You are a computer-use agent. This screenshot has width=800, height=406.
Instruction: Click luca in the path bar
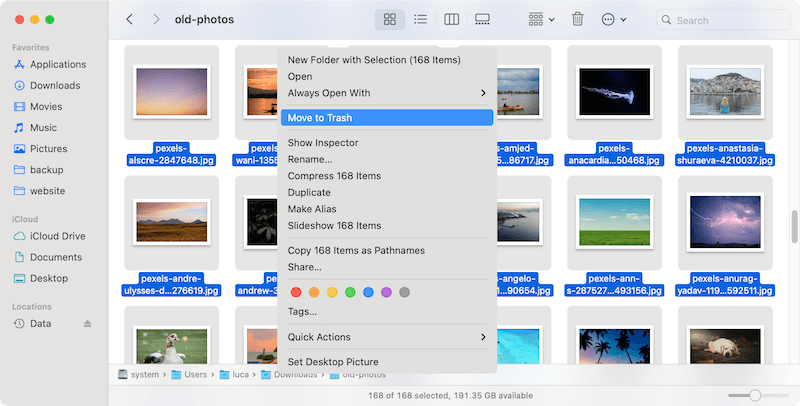pyautogui.click(x=235, y=374)
